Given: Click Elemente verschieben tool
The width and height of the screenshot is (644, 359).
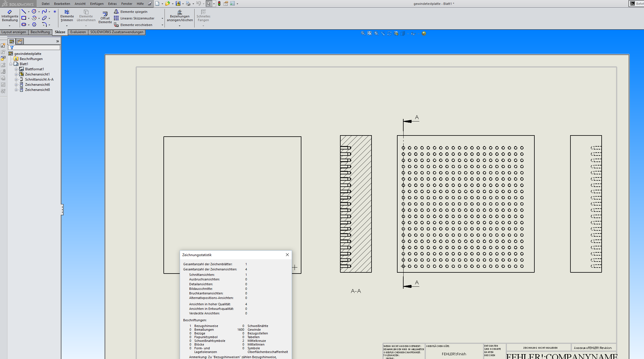Looking at the screenshot, I should click(x=133, y=25).
